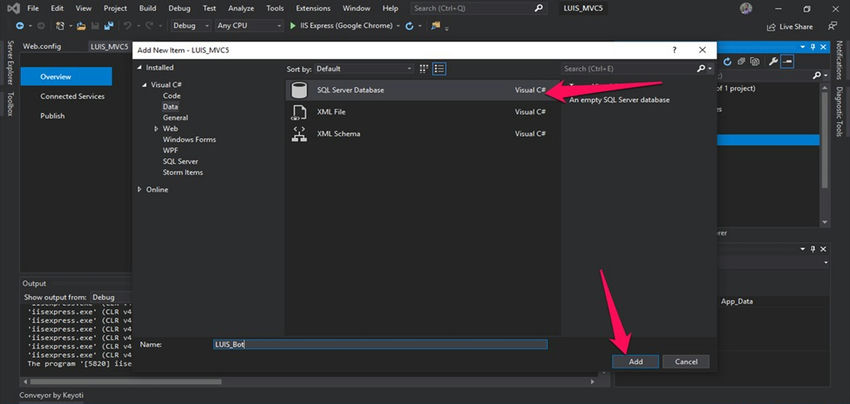Open the Project menu
The image size is (850, 404).
tap(115, 8)
